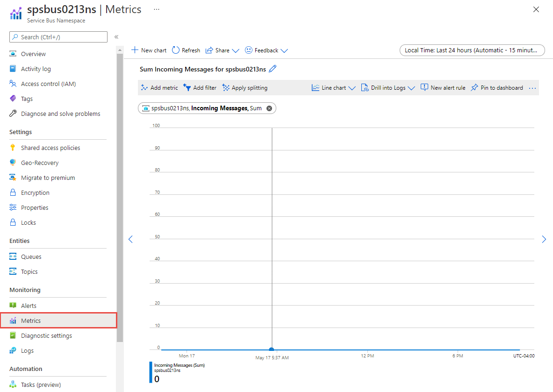Click the Add metric sparkle icon
This screenshot has width=553, height=392.
tap(144, 87)
